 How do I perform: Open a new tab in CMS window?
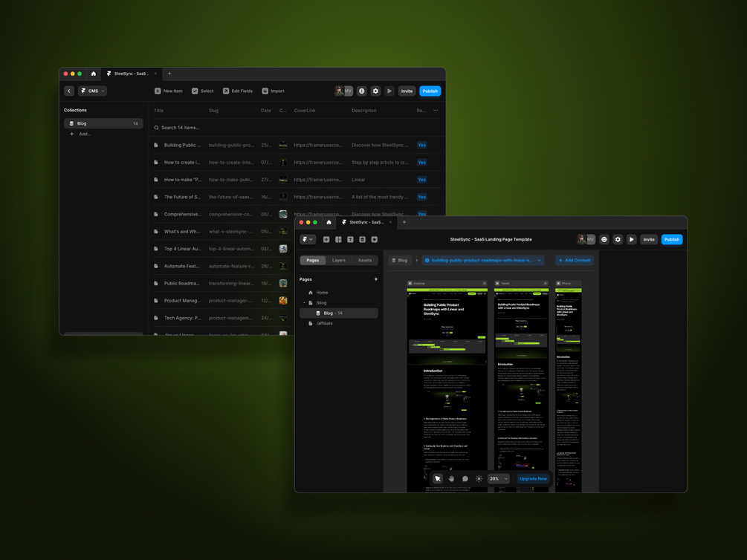(x=169, y=74)
